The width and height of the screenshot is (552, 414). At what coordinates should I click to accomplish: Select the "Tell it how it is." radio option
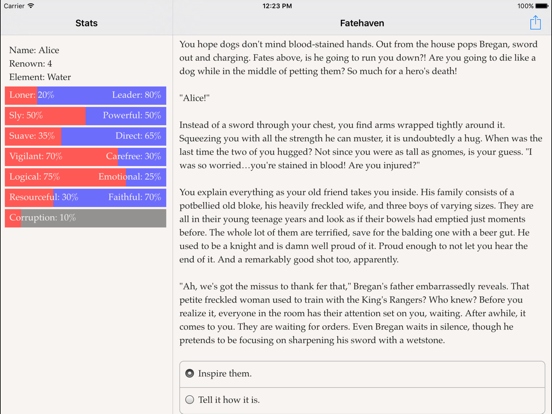(x=362, y=400)
